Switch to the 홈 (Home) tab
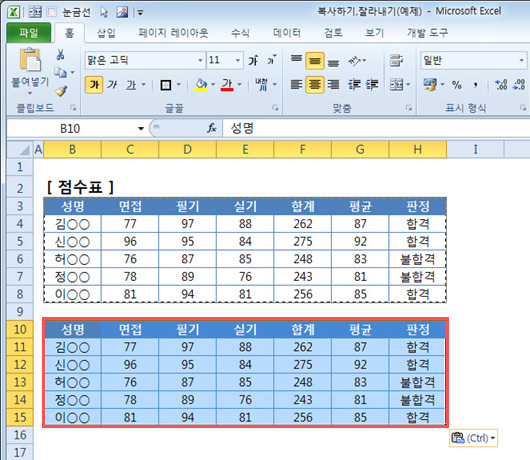Image resolution: width=530 pixels, height=460 pixels. tap(69, 33)
